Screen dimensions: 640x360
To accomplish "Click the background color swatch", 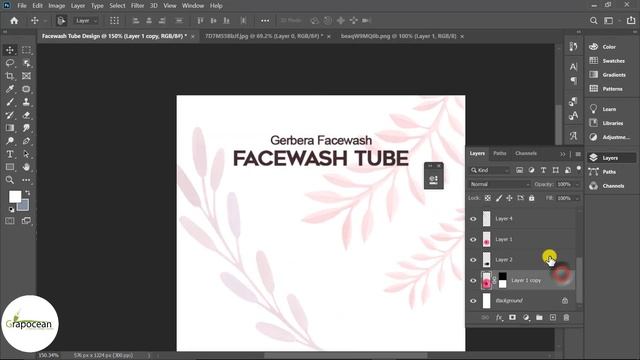I will pos(24,205).
